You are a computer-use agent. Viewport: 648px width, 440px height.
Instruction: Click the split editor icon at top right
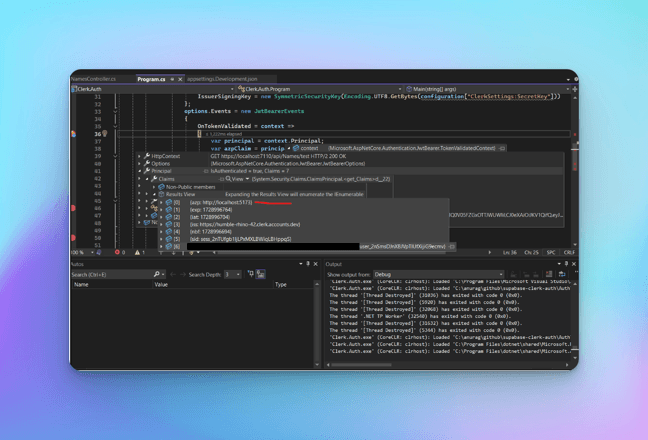[x=575, y=89]
